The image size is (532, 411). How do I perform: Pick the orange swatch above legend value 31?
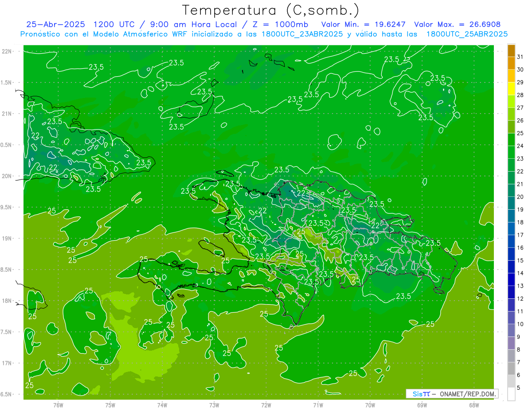click(511, 51)
